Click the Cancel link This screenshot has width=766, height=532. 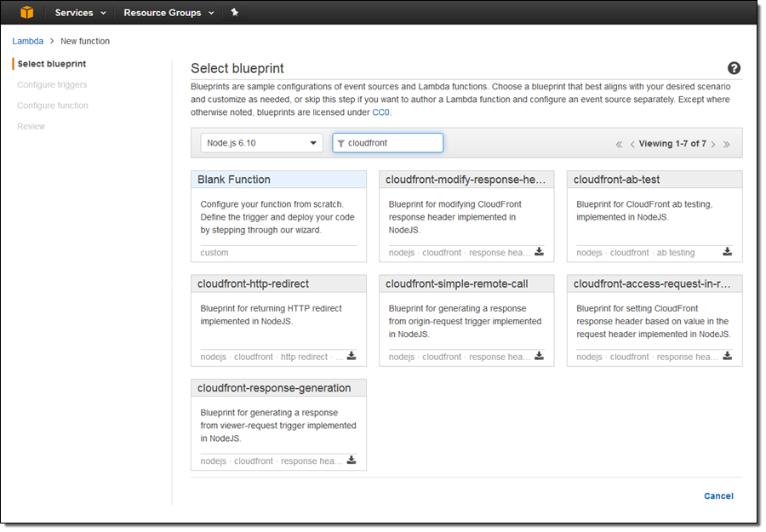[718, 496]
